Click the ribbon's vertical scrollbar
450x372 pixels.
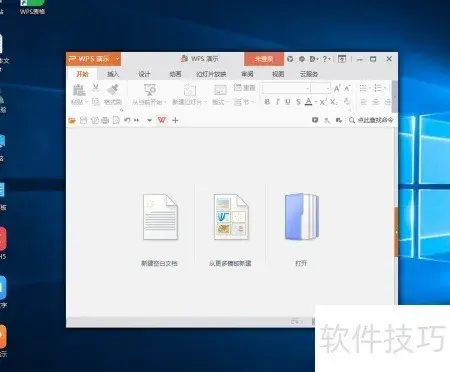pos(394,97)
